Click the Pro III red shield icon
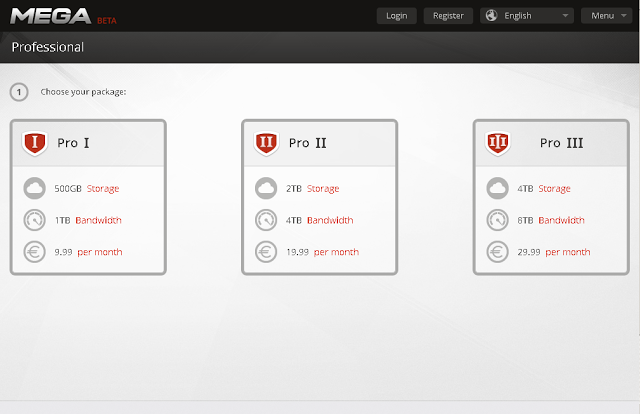 coord(498,143)
